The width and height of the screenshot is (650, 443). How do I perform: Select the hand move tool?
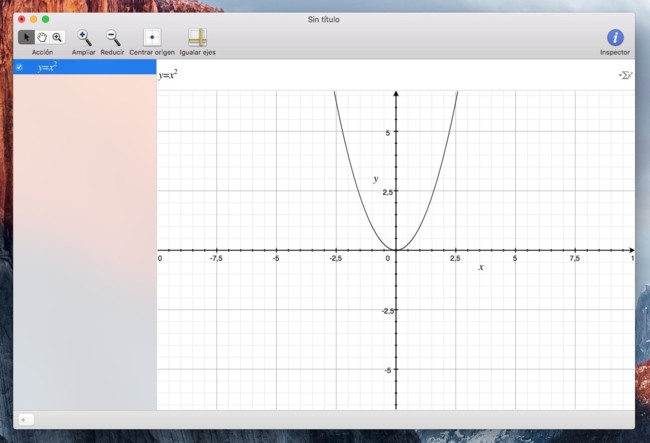42,37
